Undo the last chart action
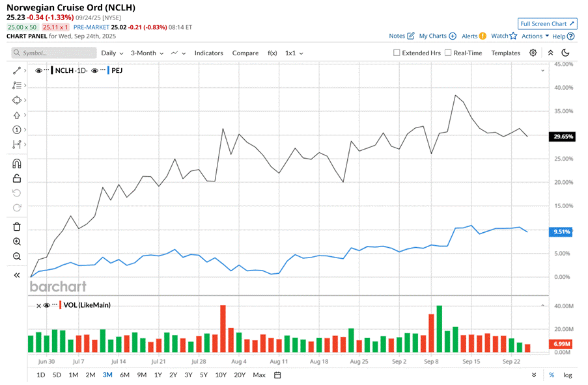Viewport: 588px width, 385px height. point(16,193)
